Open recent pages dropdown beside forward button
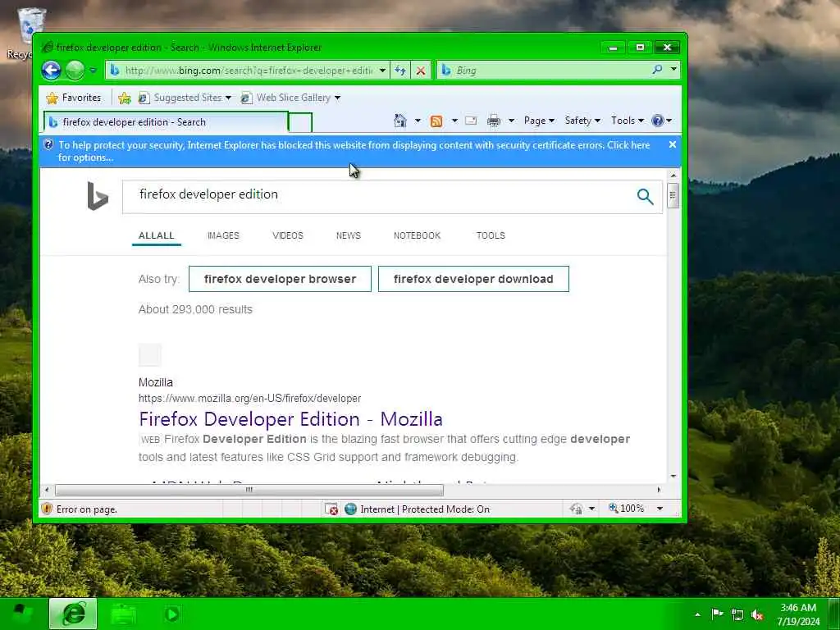The height and width of the screenshot is (630, 840). point(93,71)
